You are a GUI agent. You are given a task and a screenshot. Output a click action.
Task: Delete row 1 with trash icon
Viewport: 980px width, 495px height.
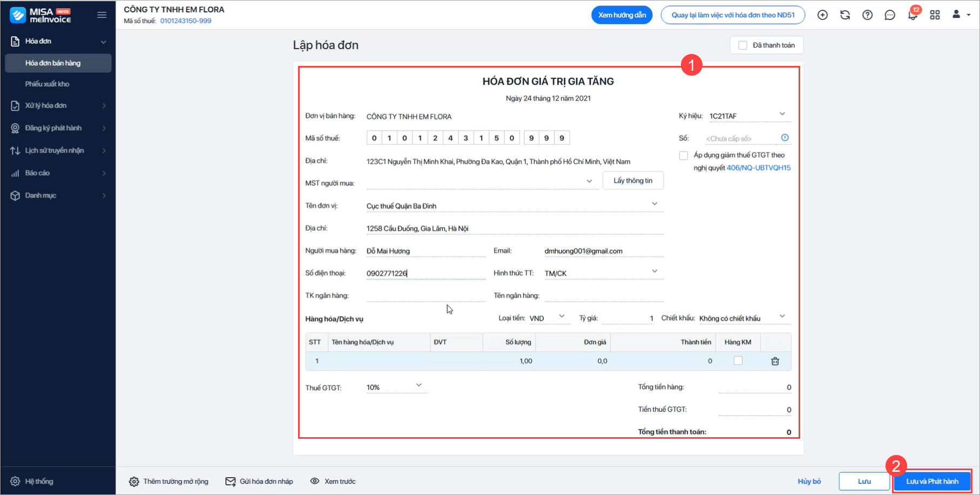pyautogui.click(x=775, y=361)
